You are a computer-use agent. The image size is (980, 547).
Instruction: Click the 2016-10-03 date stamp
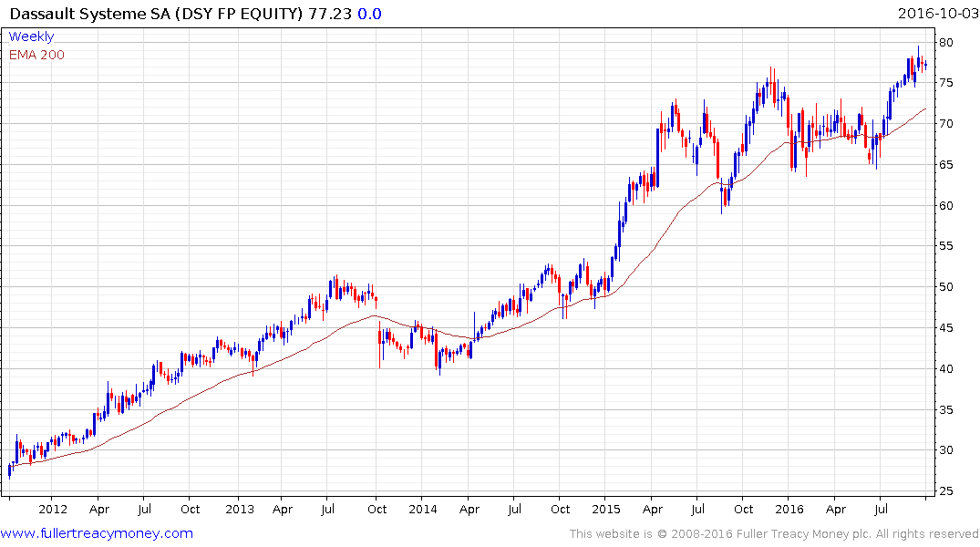[x=938, y=13]
